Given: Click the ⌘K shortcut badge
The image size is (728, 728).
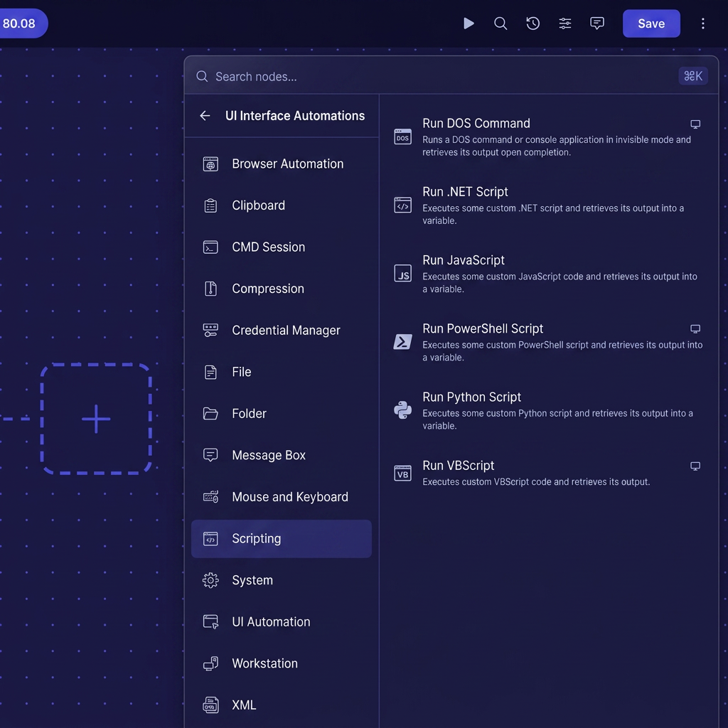Looking at the screenshot, I should coord(692,76).
